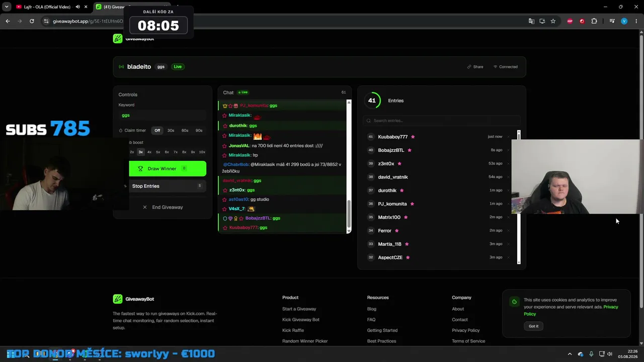Screen dimensions: 644x362
Task: Close the Lajfr - OLA YouTube tab
Action: click(x=86, y=7)
